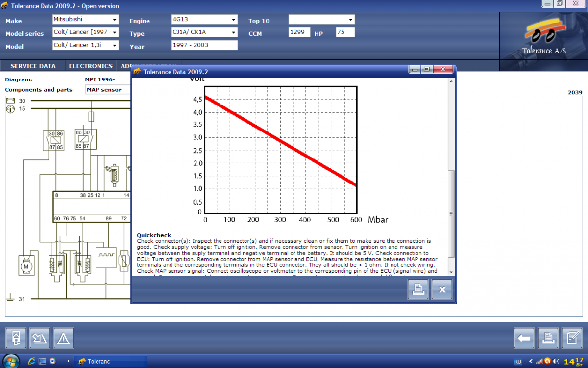The height and width of the screenshot is (368, 588).
Task: Click the red voltage line in graph
Action: pos(280,141)
